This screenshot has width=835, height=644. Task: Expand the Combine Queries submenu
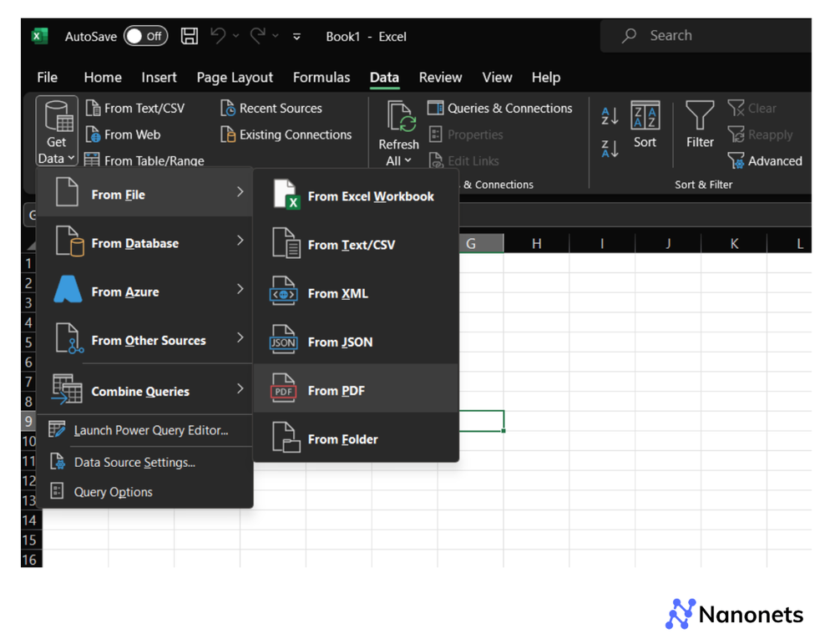(x=145, y=391)
